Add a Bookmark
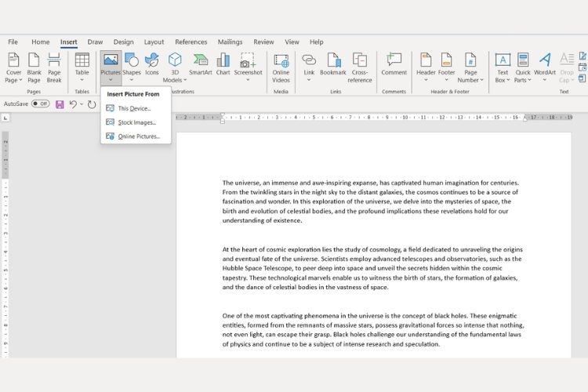 [x=333, y=64]
